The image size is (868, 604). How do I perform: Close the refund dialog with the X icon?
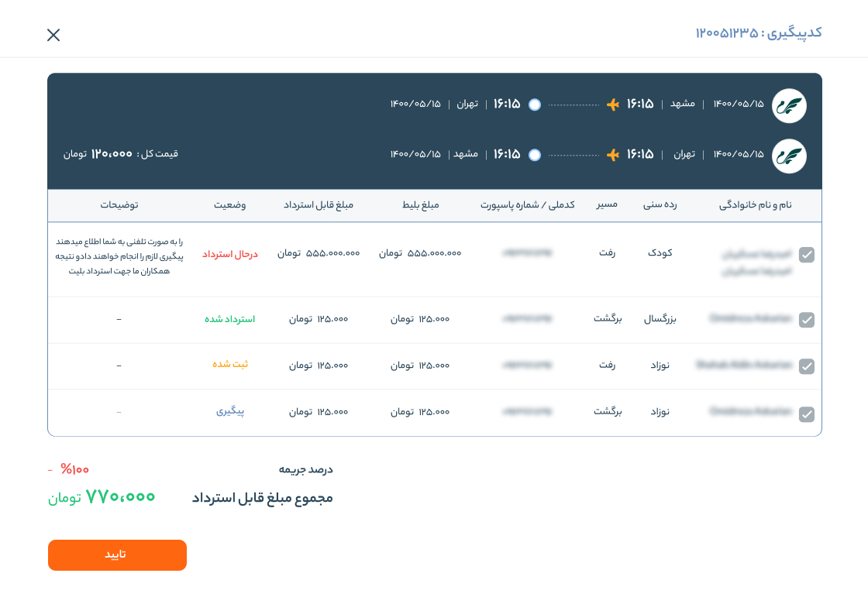pos(53,35)
